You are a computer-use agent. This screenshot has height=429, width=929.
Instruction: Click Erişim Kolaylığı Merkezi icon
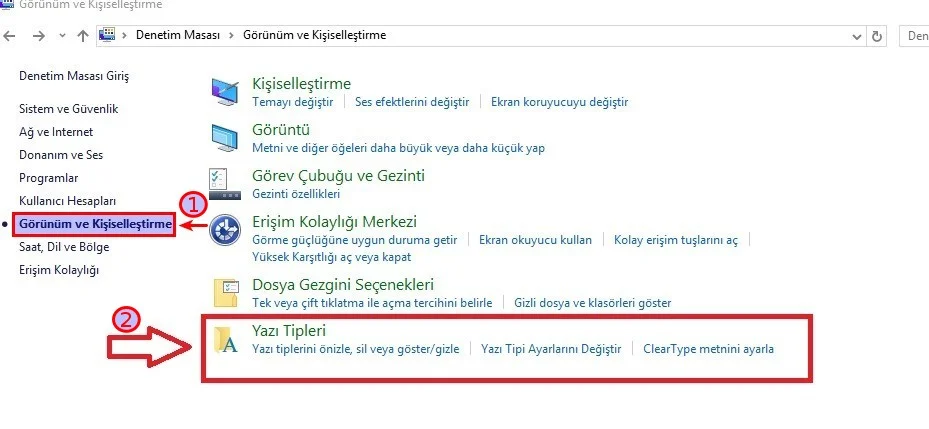click(x=225, y=230)
